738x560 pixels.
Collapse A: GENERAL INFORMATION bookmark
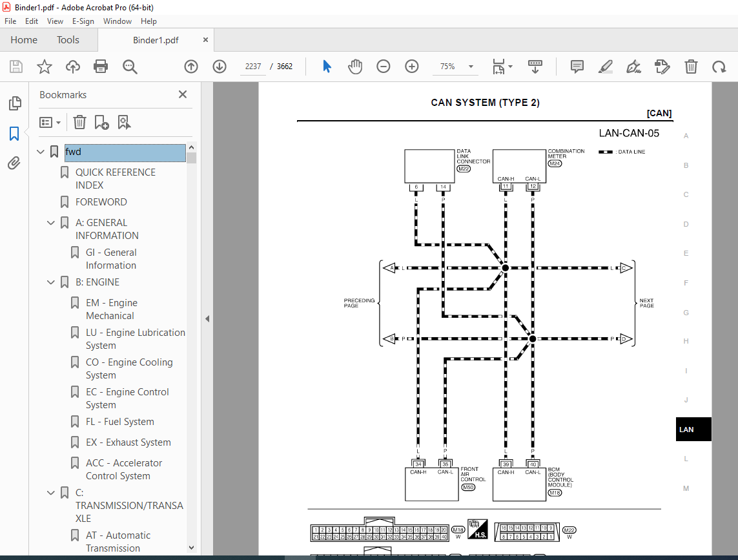pyautogui.click(x=51, y=223)
